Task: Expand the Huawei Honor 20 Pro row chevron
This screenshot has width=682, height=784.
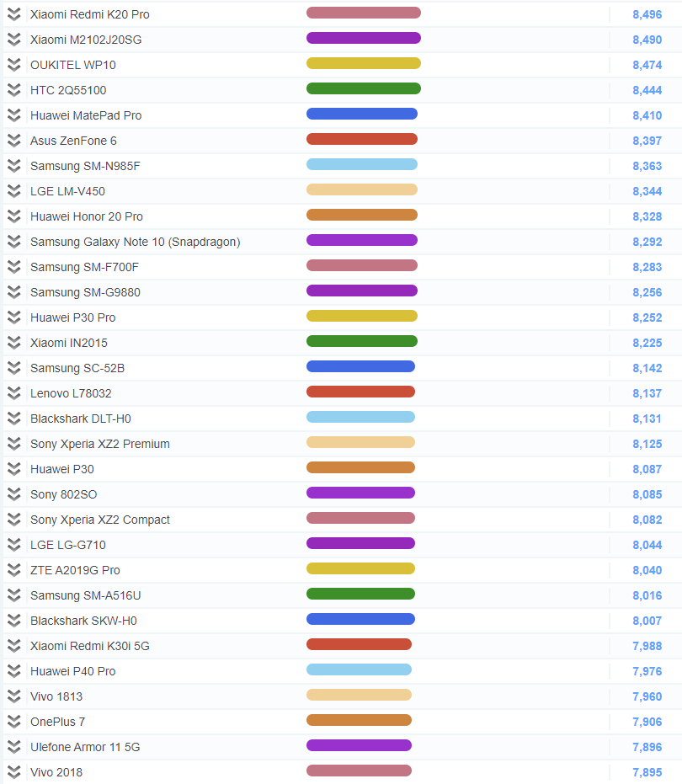Action: click(x=14, y=216)
